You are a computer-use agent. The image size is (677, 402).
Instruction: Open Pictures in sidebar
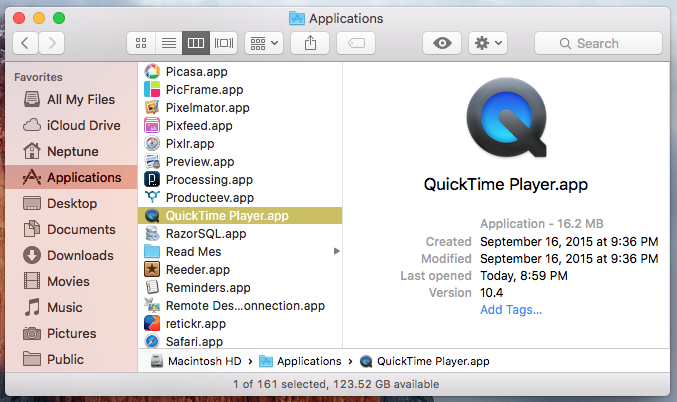[71, 333]
